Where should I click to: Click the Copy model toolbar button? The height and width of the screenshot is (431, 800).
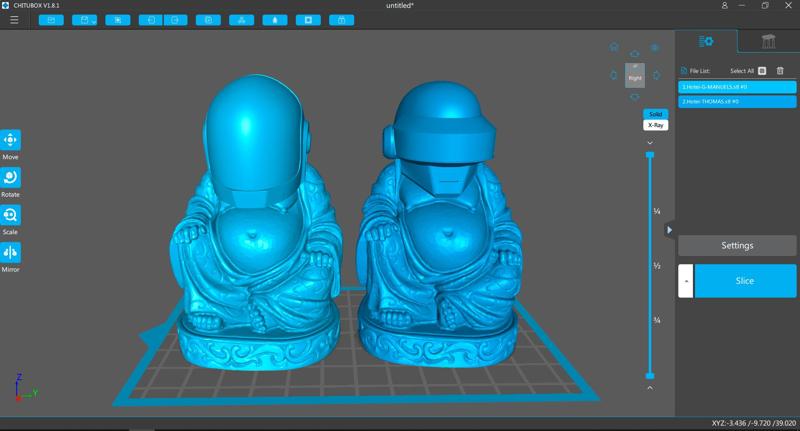tap(209, 20)
